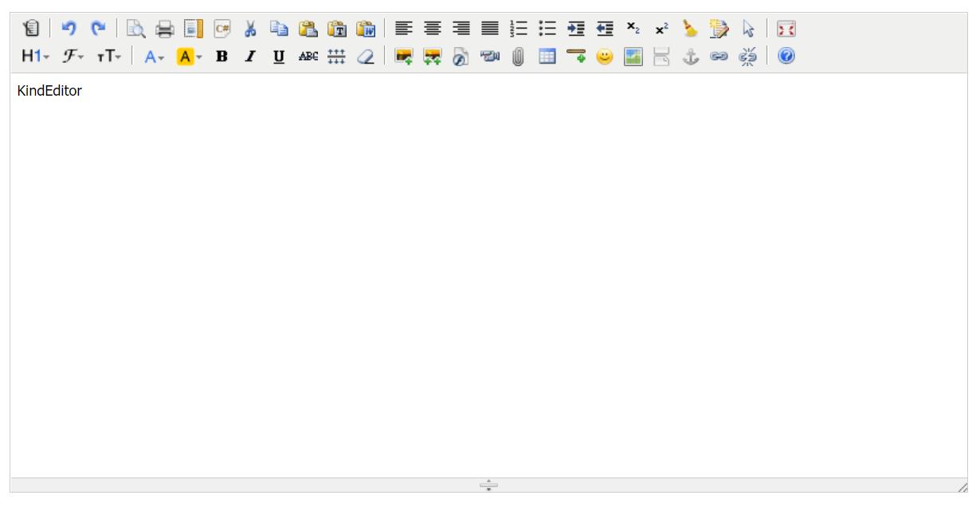The width and height of the screenshot is (980, 507).
Task: Insert a template
Action: pyautogui.click(x=192, y=29)
